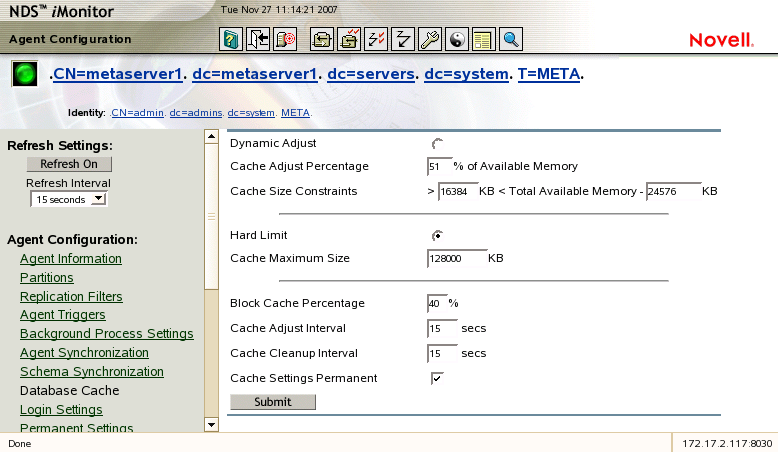Screen dimensions: 778x452
Task: Click the yin-yang toolbar icon
Action: 457,39
